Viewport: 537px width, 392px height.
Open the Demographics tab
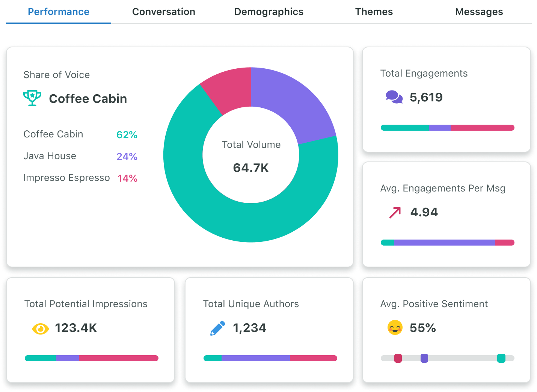(268, 12)
